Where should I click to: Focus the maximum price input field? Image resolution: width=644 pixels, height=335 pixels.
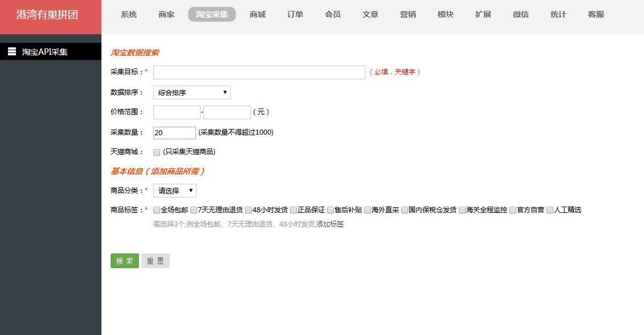point(227,112)
